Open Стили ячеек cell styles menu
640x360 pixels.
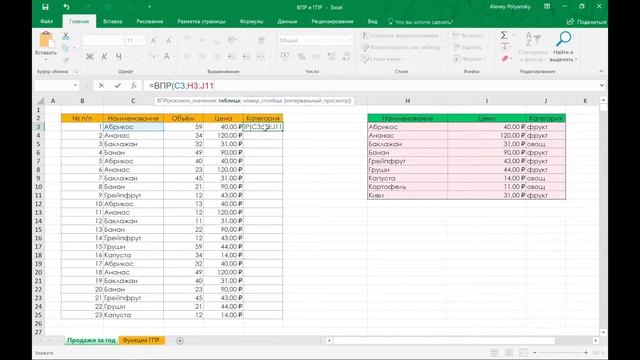384,59
